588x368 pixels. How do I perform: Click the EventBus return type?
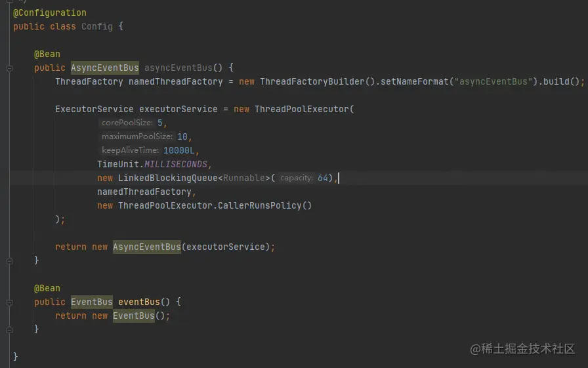click(92, 302)
